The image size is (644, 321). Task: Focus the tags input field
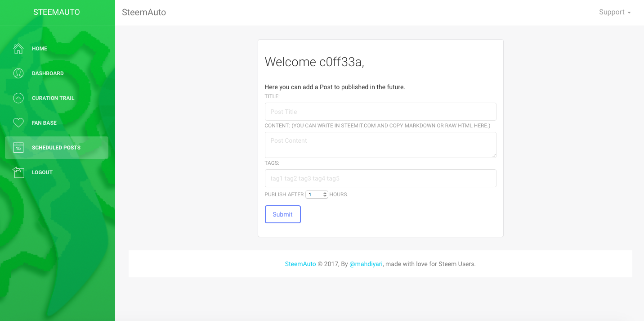pyautogui.click(x=380, y=178)
